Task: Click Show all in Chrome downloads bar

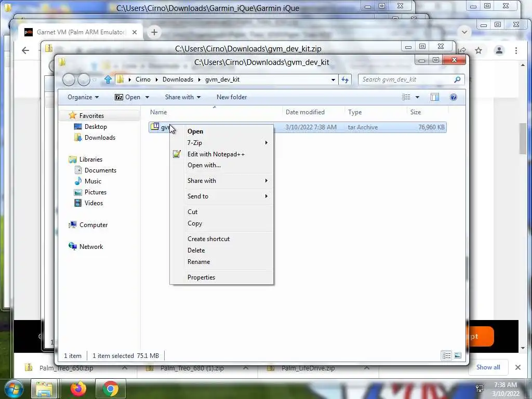Action: [488, 367]
